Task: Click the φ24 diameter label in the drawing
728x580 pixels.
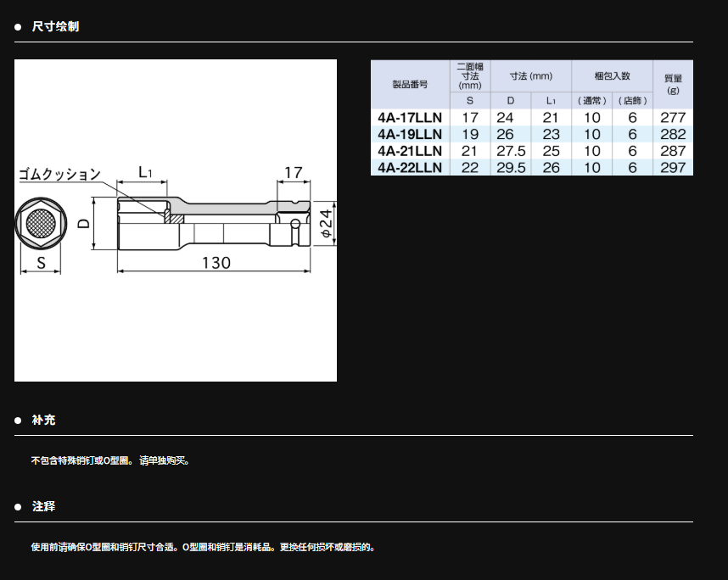Action: pyautogui.click(x=326, y=224)
